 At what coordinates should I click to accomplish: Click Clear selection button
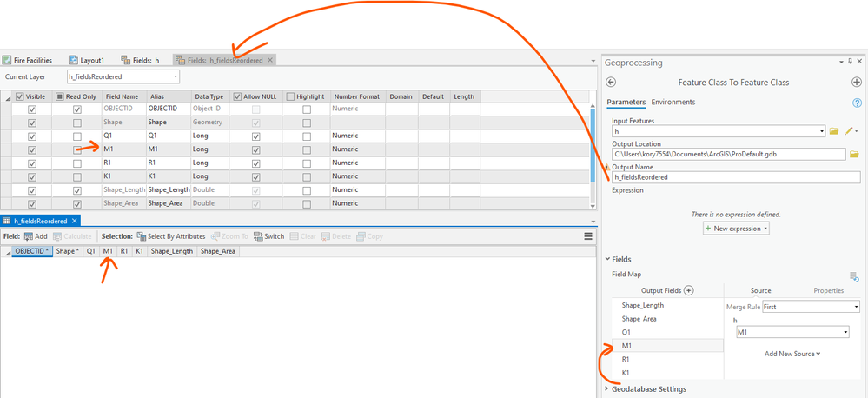click(x=303, y=236)
